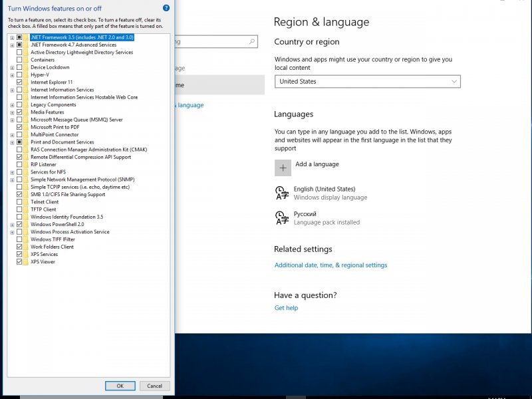Select Simple TCPIP services row
The height and width of the screenshot is (399, 532).
tap(80, 187)
